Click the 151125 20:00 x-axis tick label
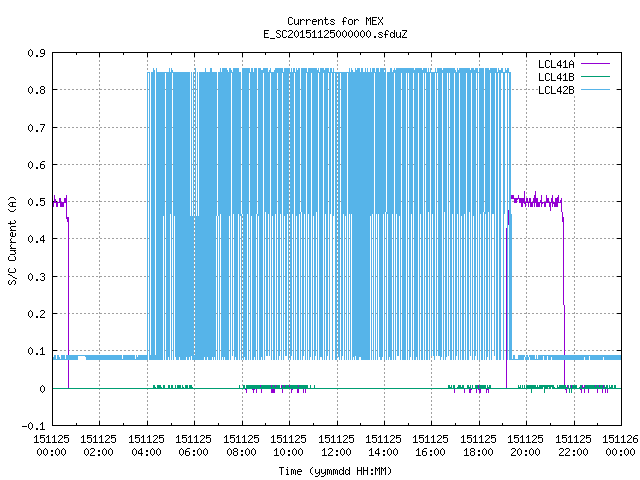640x480 pixels. click(x=525, y=445)
